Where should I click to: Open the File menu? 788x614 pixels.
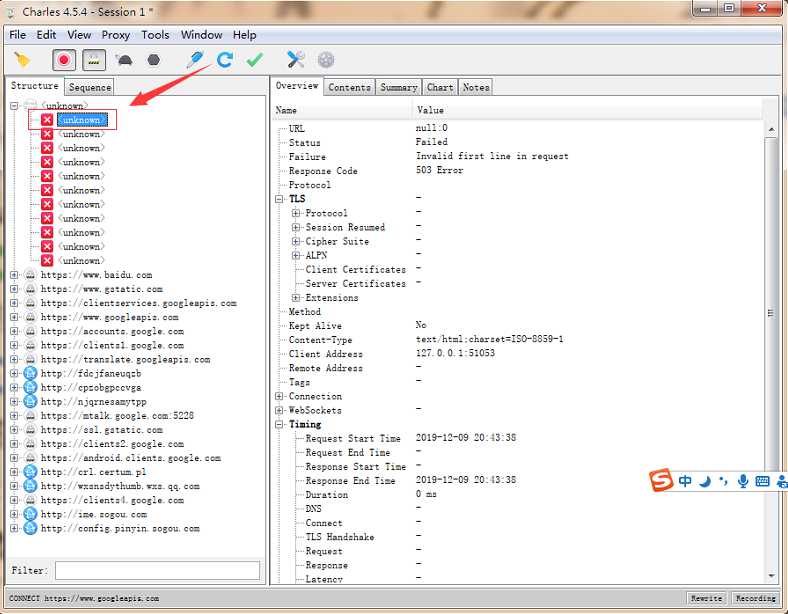tap(18, 35)
